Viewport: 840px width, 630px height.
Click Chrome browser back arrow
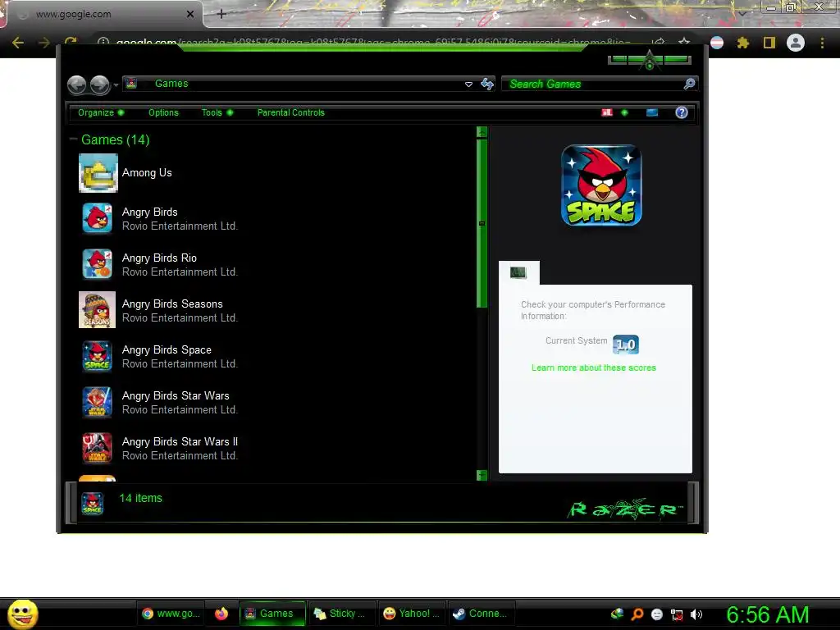tap(18, 43)
